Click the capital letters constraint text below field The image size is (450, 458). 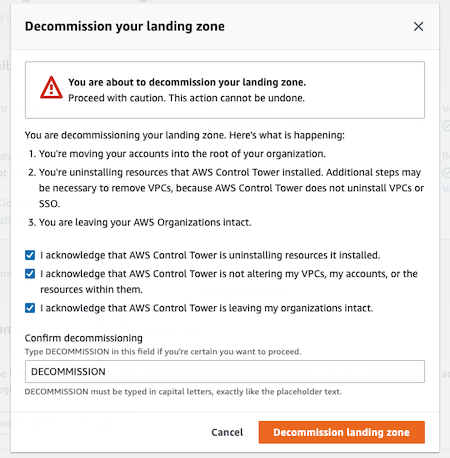(x=183, y=391)
